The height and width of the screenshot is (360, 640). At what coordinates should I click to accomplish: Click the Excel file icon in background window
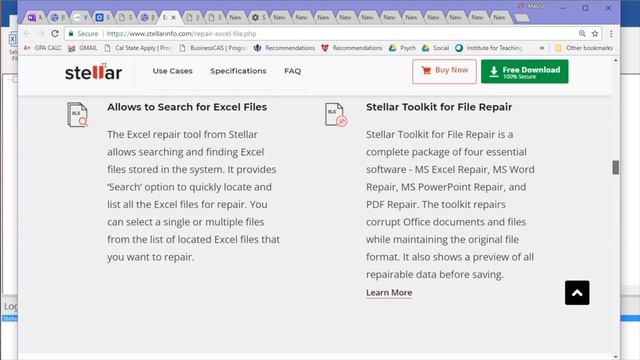click(12, 39)
